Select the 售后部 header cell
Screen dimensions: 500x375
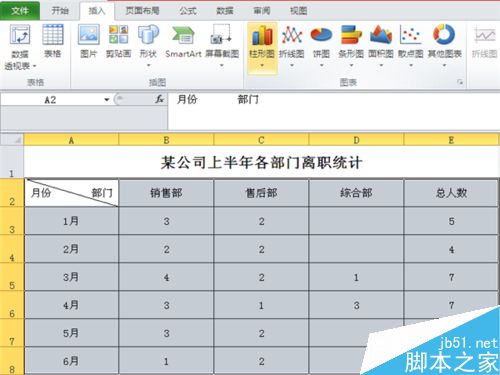(x=261, y=193)
